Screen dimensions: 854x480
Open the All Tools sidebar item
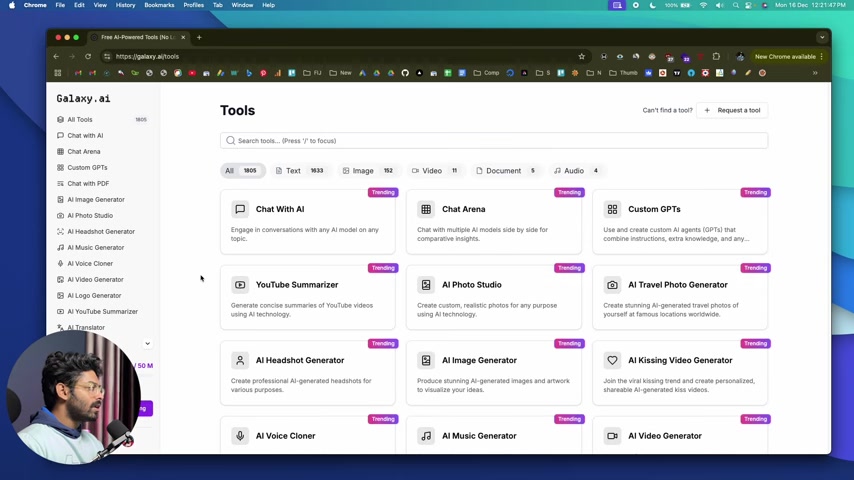coord(102,119)
